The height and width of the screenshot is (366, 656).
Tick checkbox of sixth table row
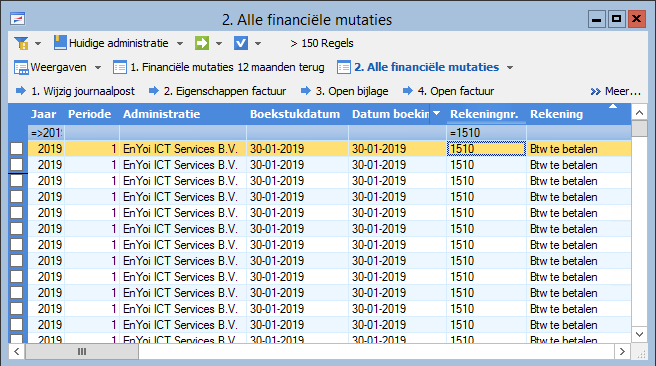(17, 229)
